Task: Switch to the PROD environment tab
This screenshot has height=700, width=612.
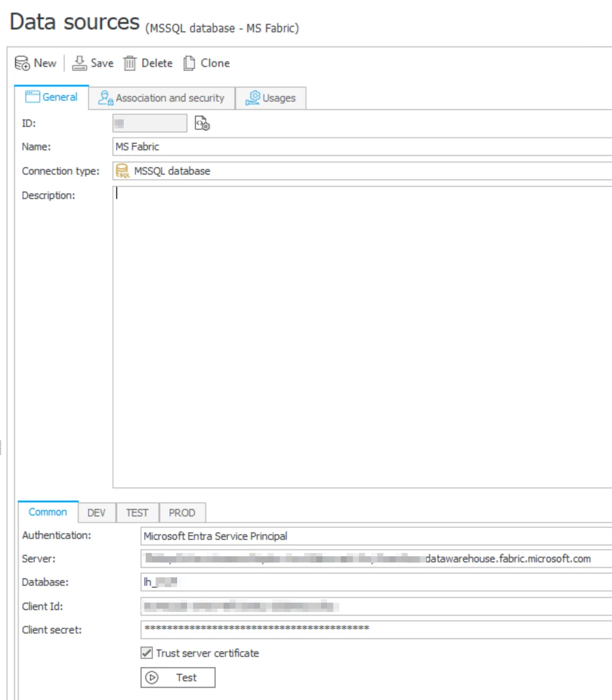Action: [182, 513]
